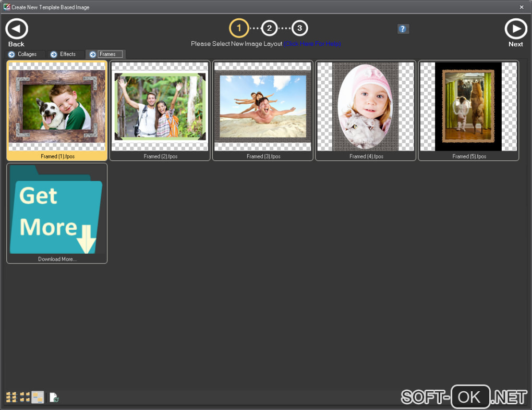Switch to small thumbnails view icon

click(11, 397)
